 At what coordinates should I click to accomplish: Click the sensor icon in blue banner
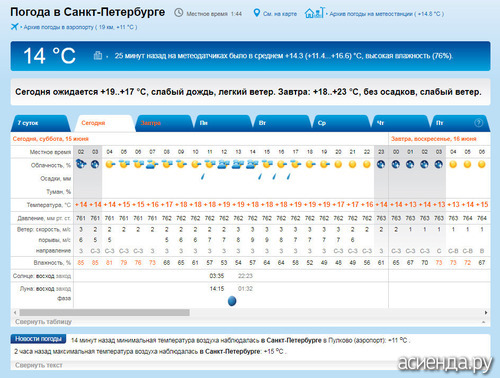[x=98, y=55]
